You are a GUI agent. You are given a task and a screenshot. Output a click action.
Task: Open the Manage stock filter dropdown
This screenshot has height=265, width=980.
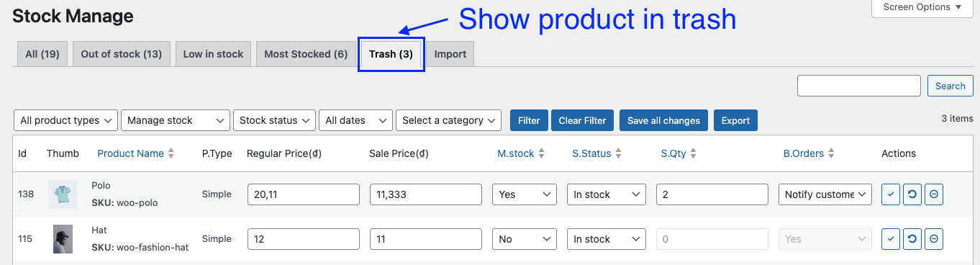(176, 120)
